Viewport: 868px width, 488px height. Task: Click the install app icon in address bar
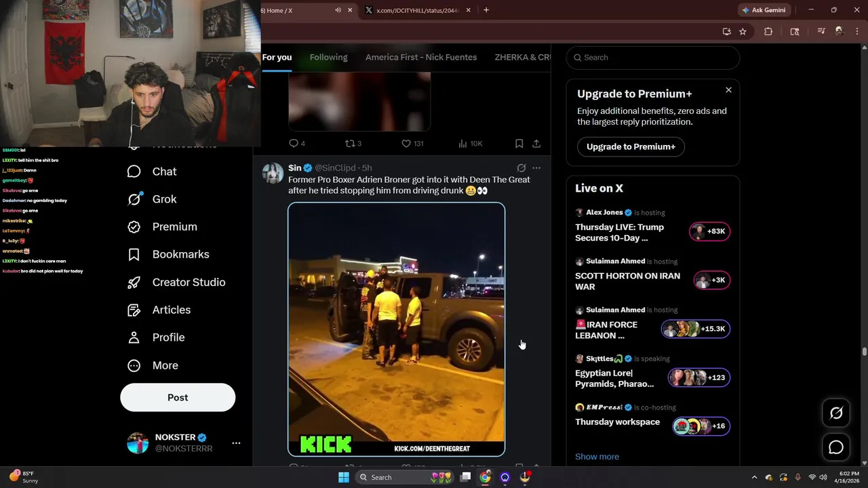pyautogui.click(x=726, y=31)
